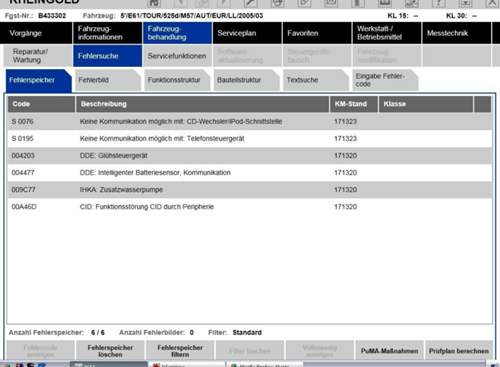Click the home icon in top toolbar
This screenshot has width=500, height=367.
154,3
